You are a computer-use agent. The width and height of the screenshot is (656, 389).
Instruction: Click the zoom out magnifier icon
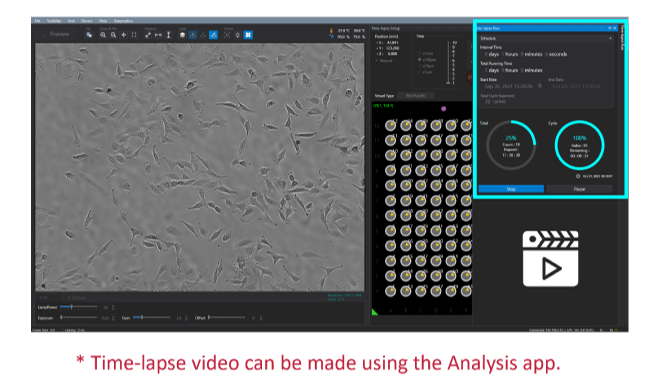(113, 35)
